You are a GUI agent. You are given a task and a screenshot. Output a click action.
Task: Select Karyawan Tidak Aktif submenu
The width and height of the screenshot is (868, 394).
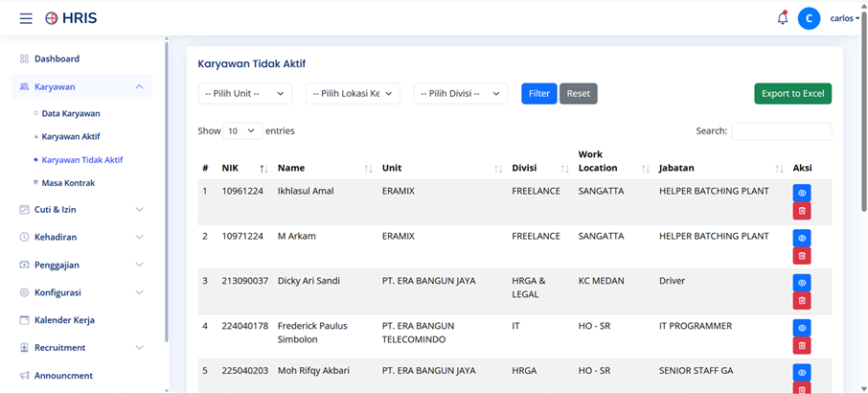tap(82, 159)
